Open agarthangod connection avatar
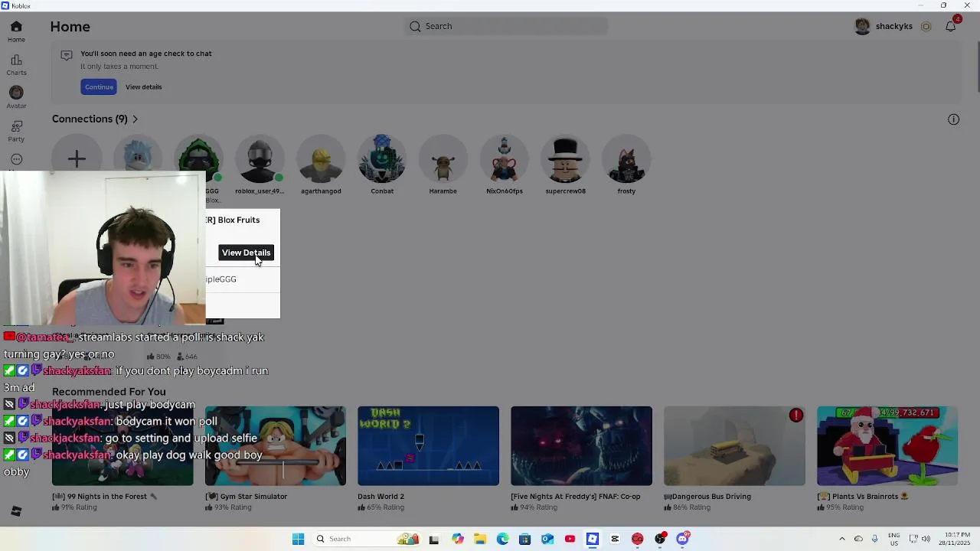 pyautogui.click(x=321, y=158)
